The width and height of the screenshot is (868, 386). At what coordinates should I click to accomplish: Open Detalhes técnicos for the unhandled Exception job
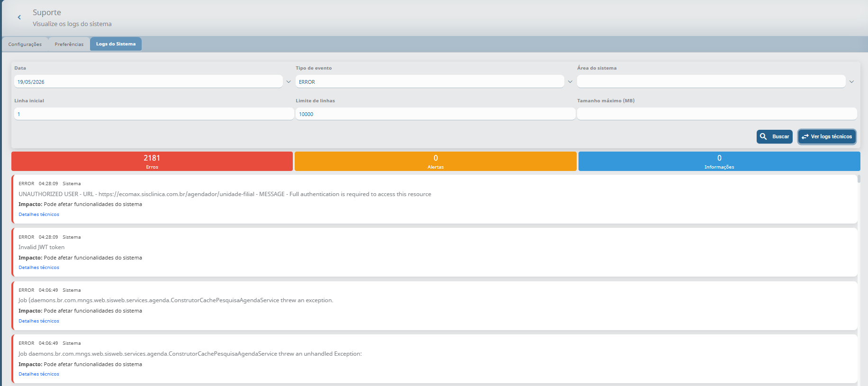39,374
